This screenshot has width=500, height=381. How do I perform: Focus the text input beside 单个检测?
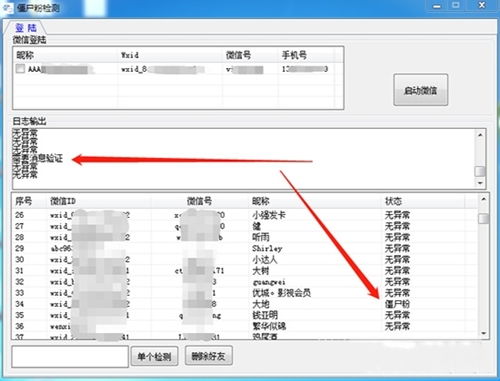(70, 357)
